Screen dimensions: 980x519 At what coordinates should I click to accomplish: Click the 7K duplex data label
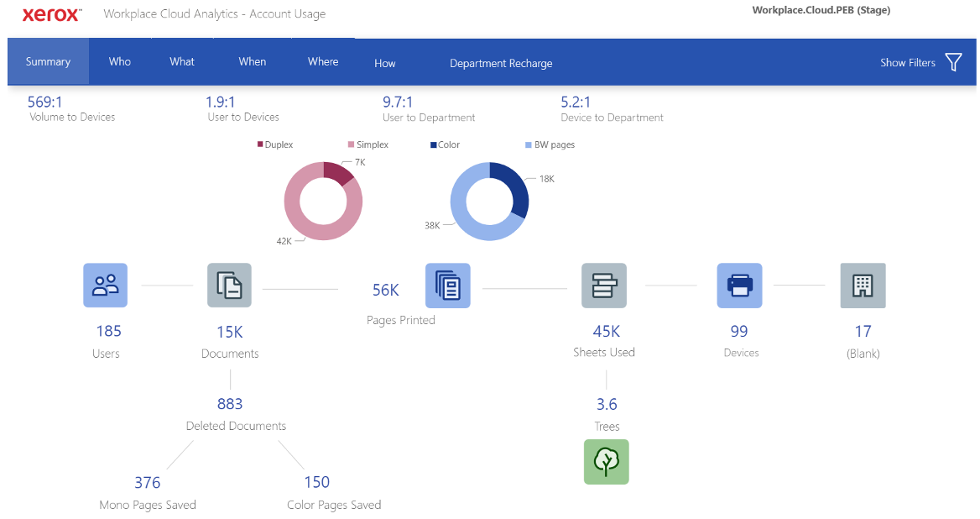click(x=360, y=163)
